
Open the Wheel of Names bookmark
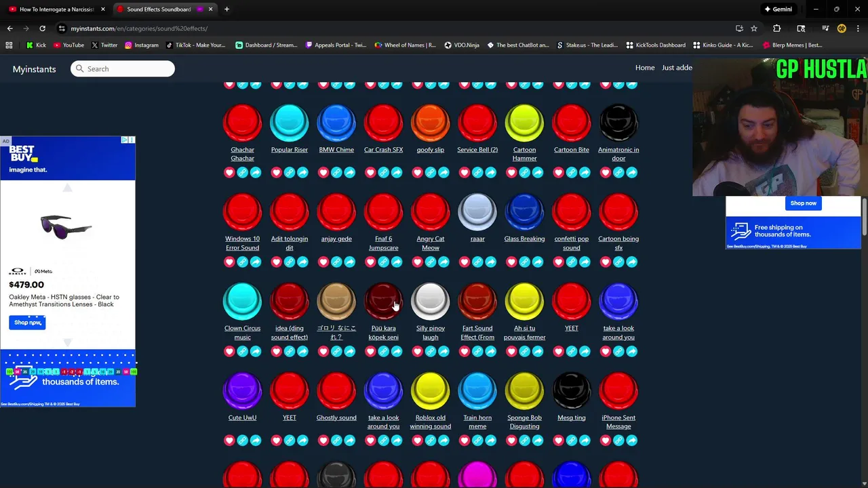point(405,45)
